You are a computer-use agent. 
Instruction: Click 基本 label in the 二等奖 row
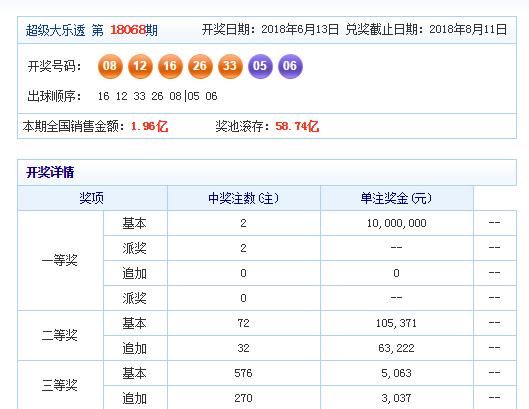pos(134,323)
